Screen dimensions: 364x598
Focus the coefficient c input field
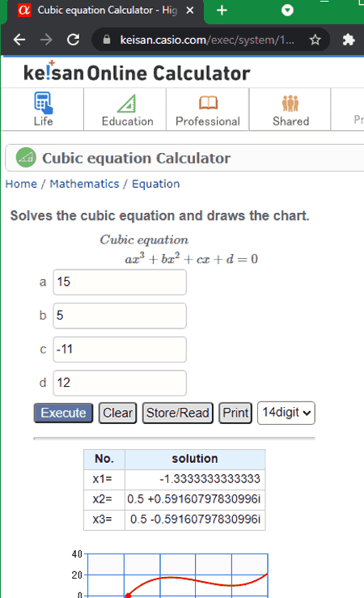tap(120, 350)
